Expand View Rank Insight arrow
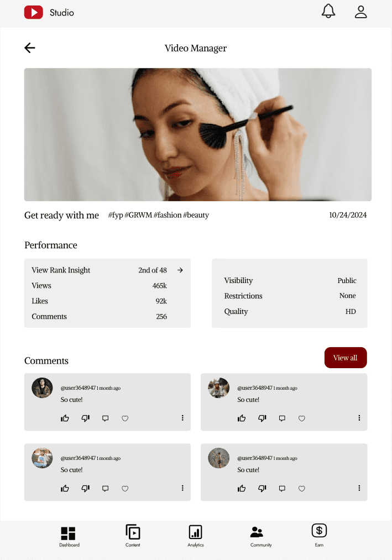 (180, 270)
